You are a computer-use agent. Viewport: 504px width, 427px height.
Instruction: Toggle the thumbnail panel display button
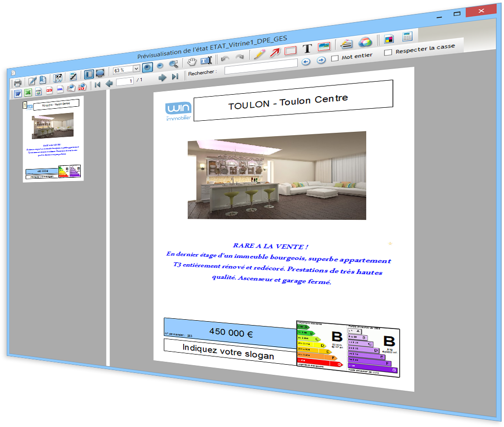89,74
